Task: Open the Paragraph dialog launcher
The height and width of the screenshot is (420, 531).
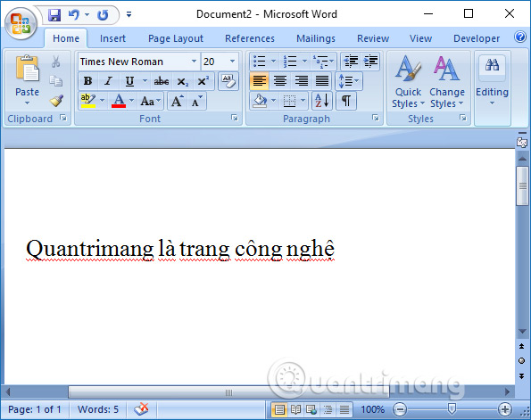Action: point(375,118)
